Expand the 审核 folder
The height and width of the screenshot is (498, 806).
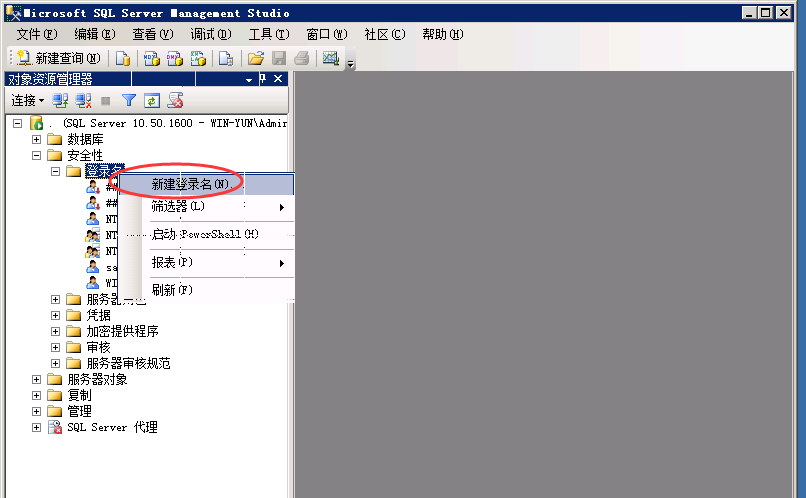pos(56,347)
